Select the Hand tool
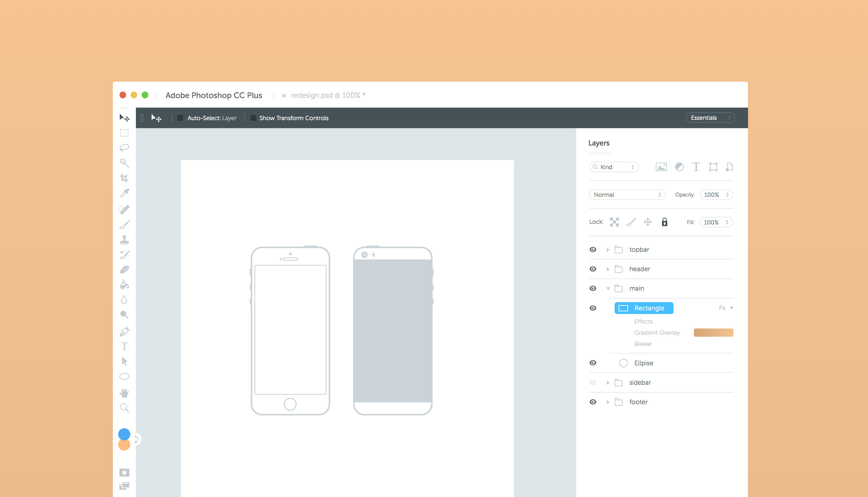The image size is (868, 497). (124, 393)
